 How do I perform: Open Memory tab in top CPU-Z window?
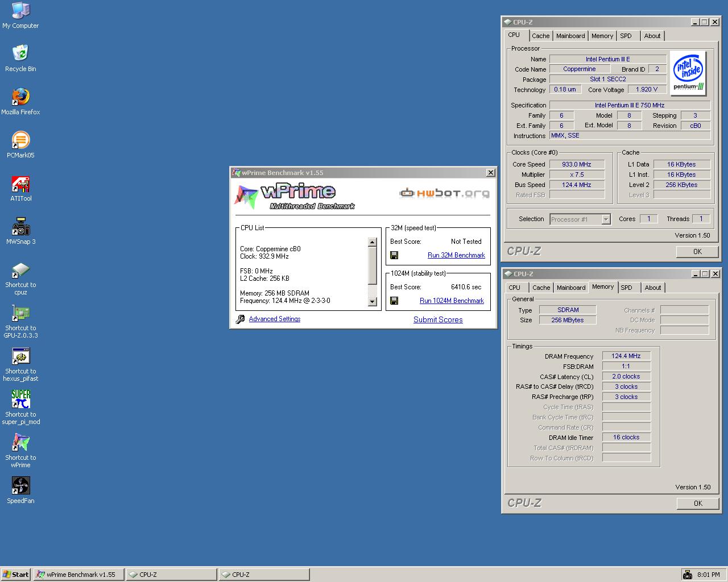[x=602, y=36]
